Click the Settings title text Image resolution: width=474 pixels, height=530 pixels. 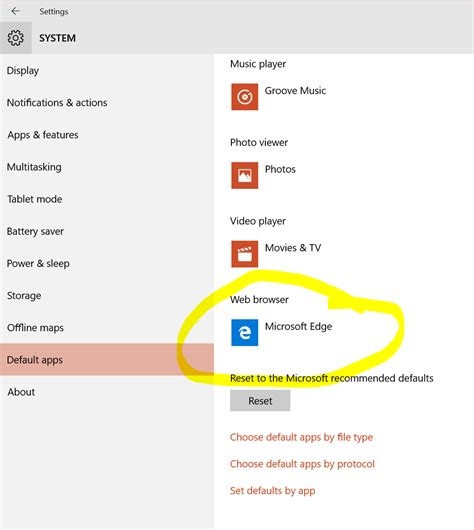[54, 11]
